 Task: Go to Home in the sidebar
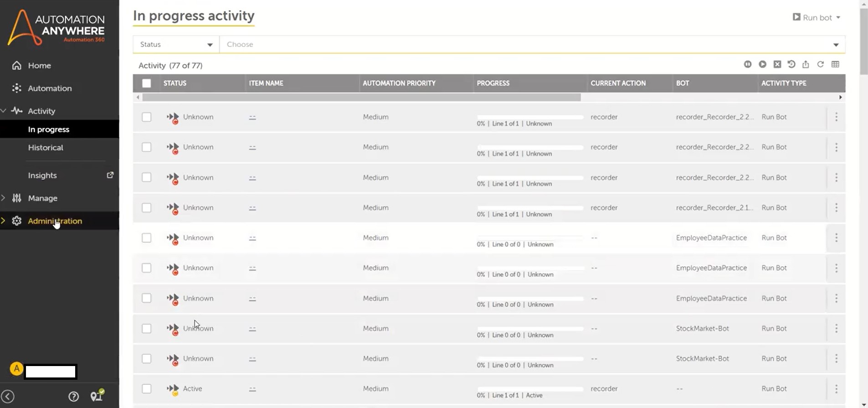click(x=39, y=66)
